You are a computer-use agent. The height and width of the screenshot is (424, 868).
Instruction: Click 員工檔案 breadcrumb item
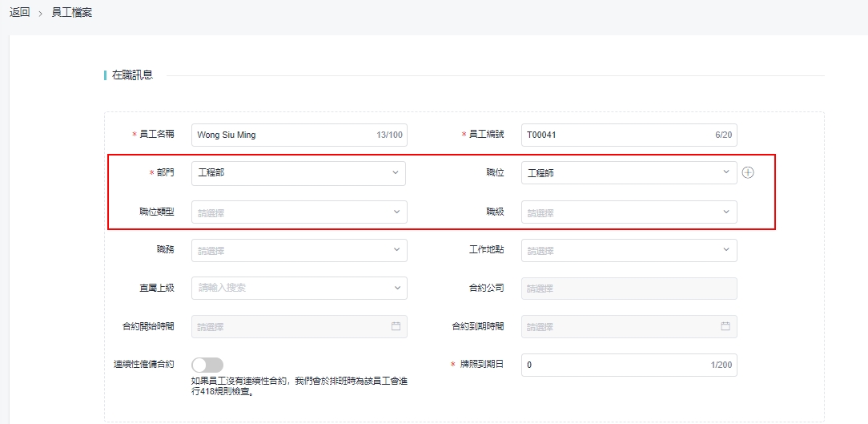click(71, 13)
